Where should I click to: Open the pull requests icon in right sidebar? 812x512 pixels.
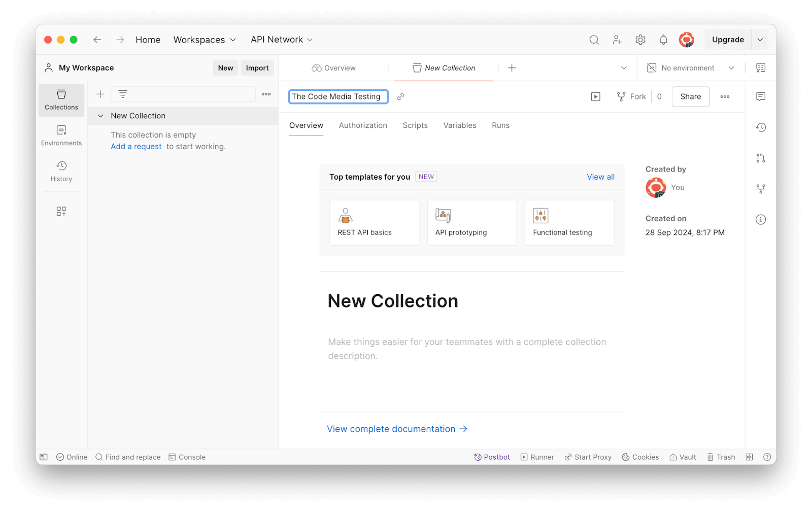[x=760, y=158]
